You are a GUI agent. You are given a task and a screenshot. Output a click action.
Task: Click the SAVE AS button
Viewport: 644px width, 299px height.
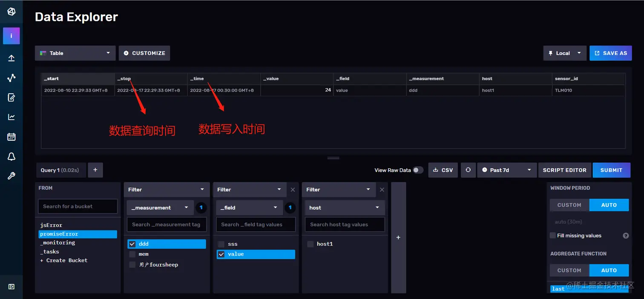point(611,53)
